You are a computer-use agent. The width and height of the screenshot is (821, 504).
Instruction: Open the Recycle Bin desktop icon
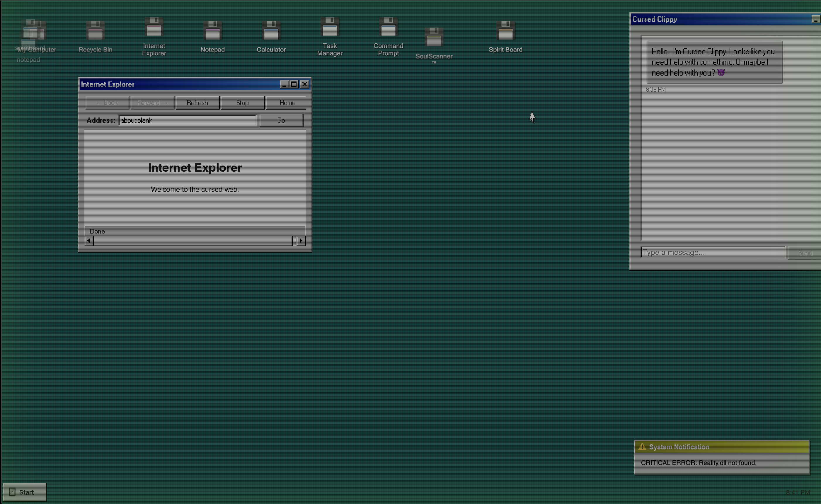pyautogui.click(x=95, y=37)
